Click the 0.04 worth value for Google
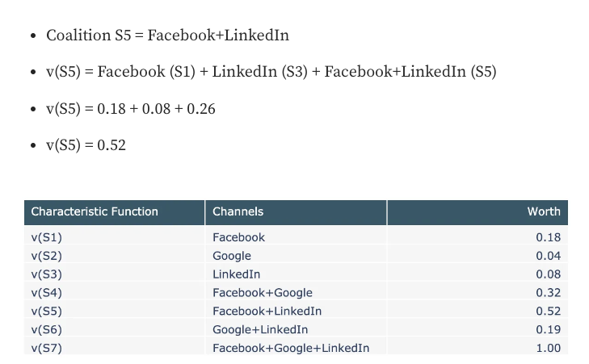Screen dimensions: 589x364 (x=548, y=256)
